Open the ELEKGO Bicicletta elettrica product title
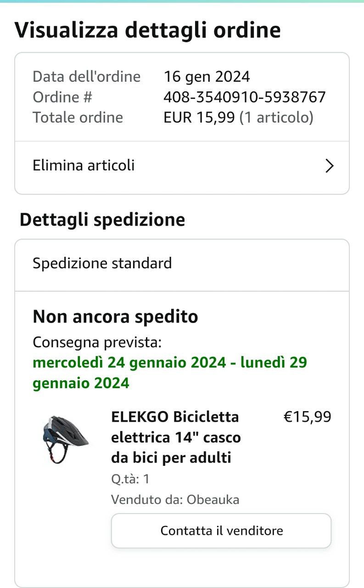Viewport: 364px width, 588px height. point(176,437)
